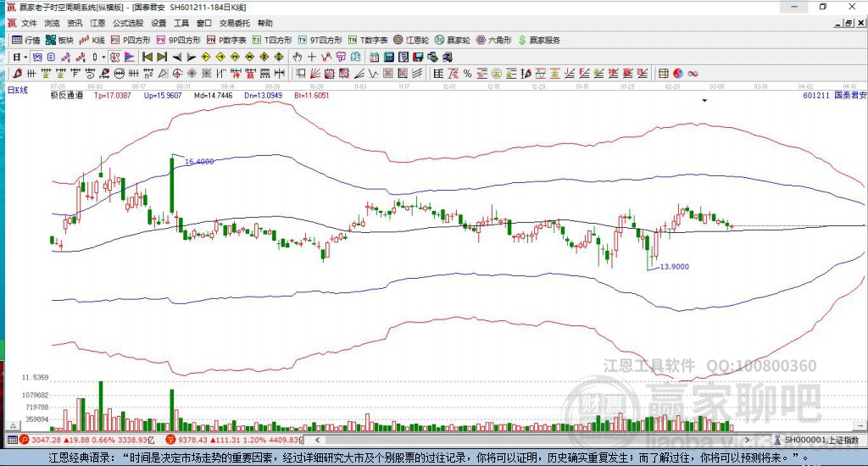This screenshot has height=466, width=868.
Task: Open the 公式选股 menu
Action: click(128, 23)
